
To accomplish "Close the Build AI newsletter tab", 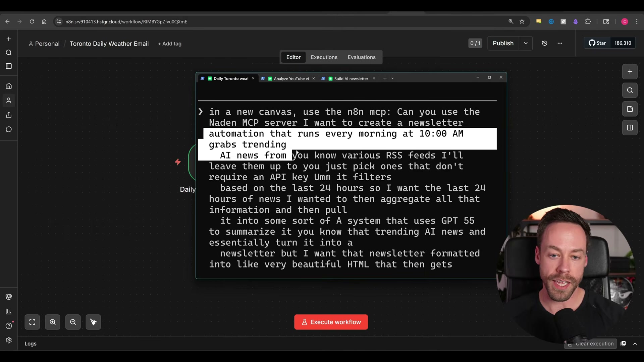I will coord(374,78).
